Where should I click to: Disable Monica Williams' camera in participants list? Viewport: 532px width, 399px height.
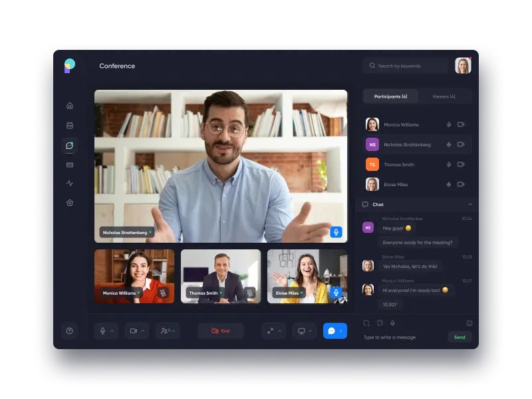[462, 124]
